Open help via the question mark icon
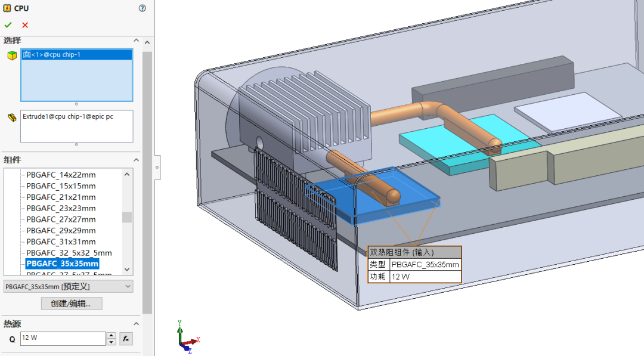The width and height of the screenshot is (644, 356). click(142, 8)
